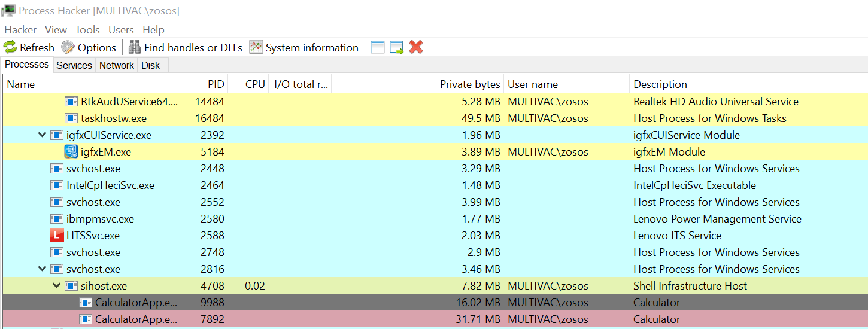Collapse the svchost.exe 2816 tree node
Image resolution: width=868 pixels, height=329 pixels.
click(x=42, y=269)
